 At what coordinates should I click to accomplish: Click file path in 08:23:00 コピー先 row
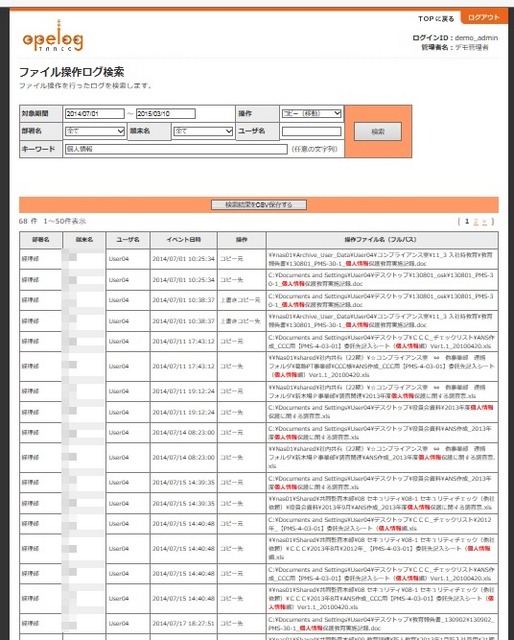pyautogui.click(x=382, y=458)
